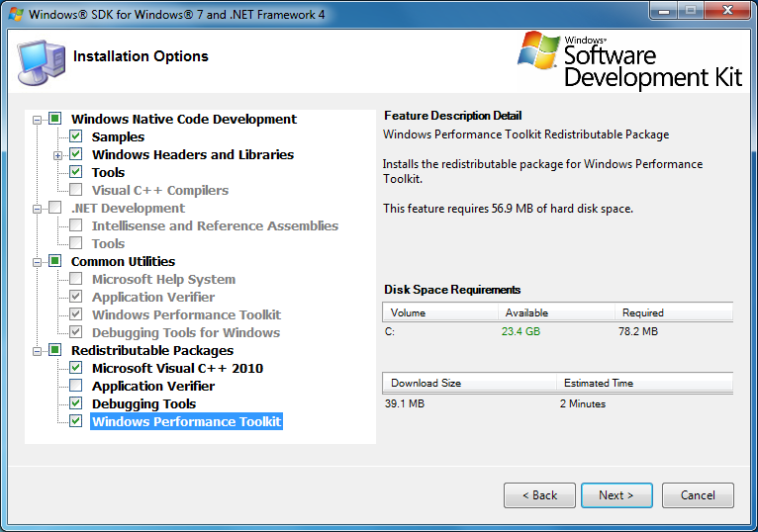Click the Windows flag logo
This screenshot has height=532, width=758.
coord(537,52)
